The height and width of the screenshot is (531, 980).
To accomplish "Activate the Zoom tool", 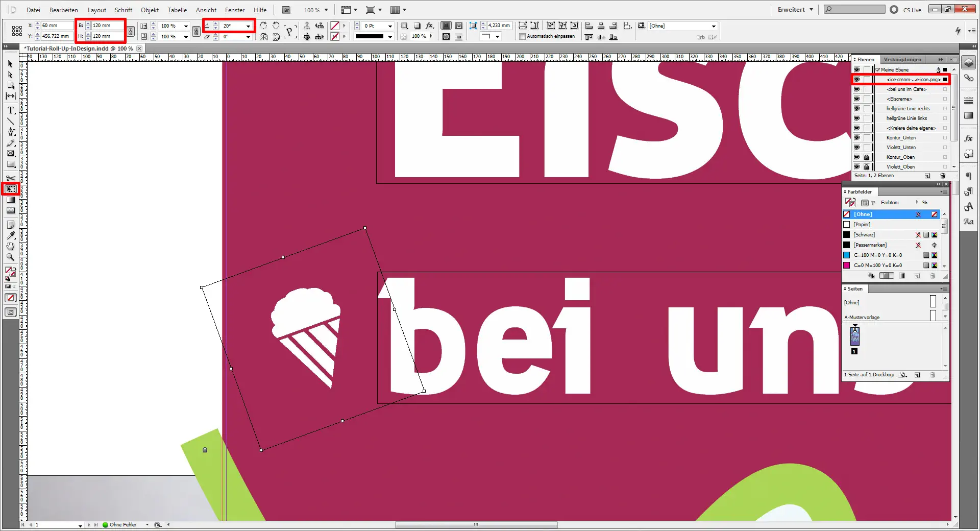I will pos(10,257).
